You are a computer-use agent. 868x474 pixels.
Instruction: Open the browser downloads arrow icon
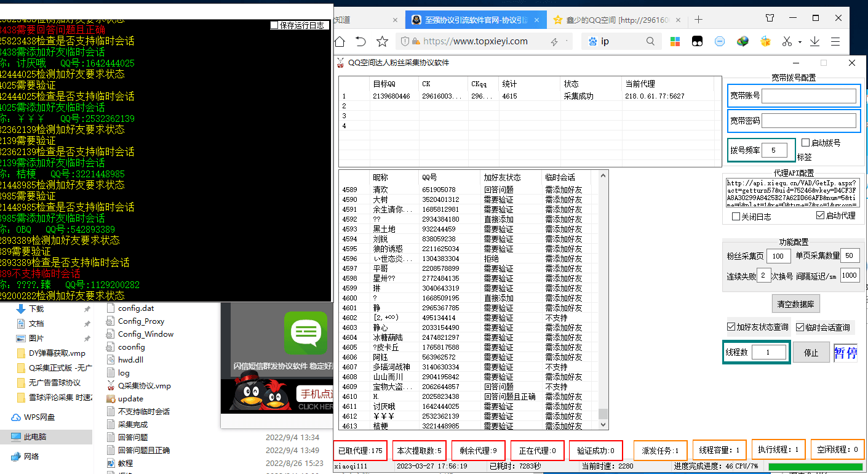pos(814,42)
